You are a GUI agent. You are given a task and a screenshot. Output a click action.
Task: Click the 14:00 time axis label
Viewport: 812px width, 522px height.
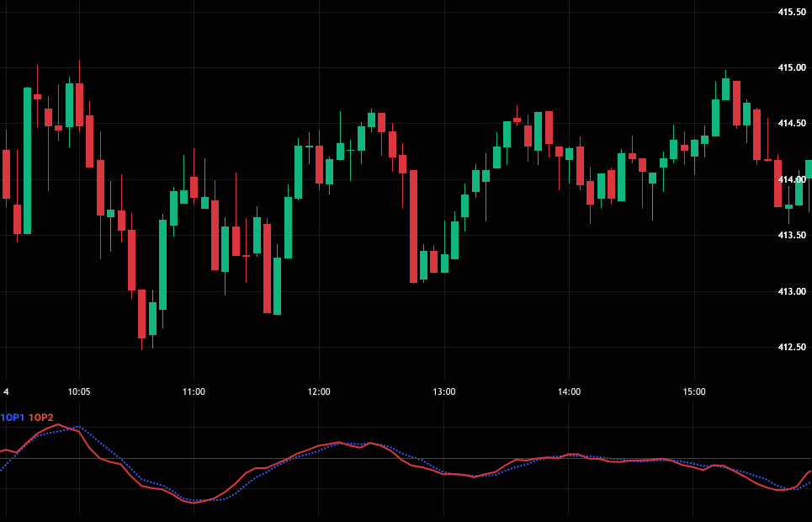click(569, 391)
